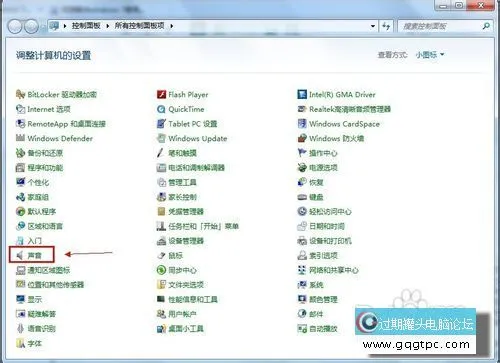The width and height of the screenshot is (500, 363).
Task: Expand the 小图标 view-by dropdown
Action: [430, 54]
